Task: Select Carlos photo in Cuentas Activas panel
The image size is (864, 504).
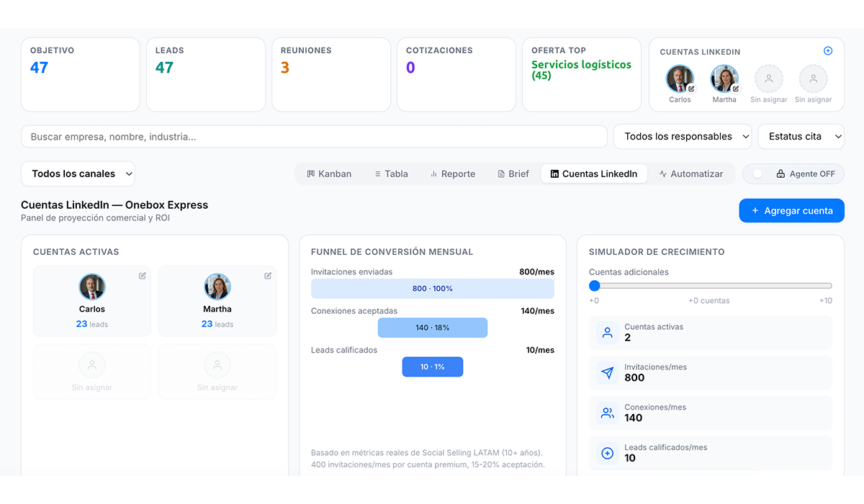Action: click(x=92, y=287)
